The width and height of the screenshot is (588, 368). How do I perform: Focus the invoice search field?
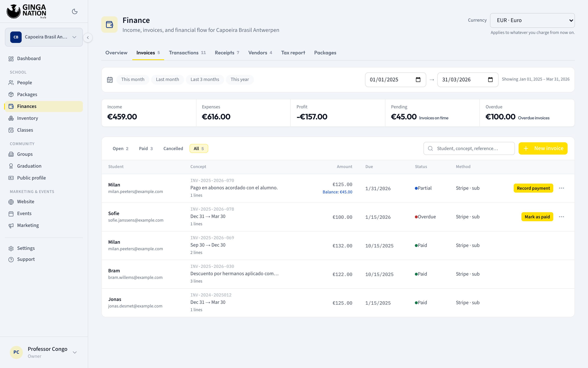[x=469, y=148]
